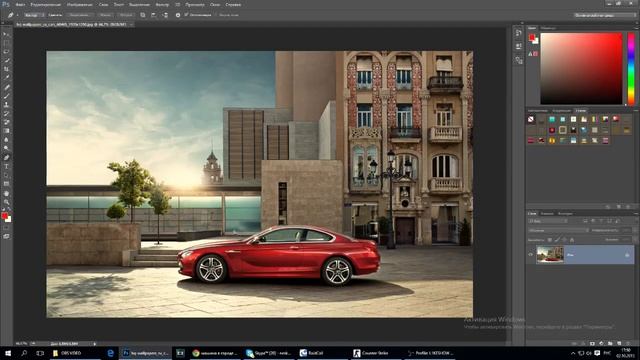Click the Фигура button in options bar
This screenshot has width=640, height=360.
pos(126,15)
